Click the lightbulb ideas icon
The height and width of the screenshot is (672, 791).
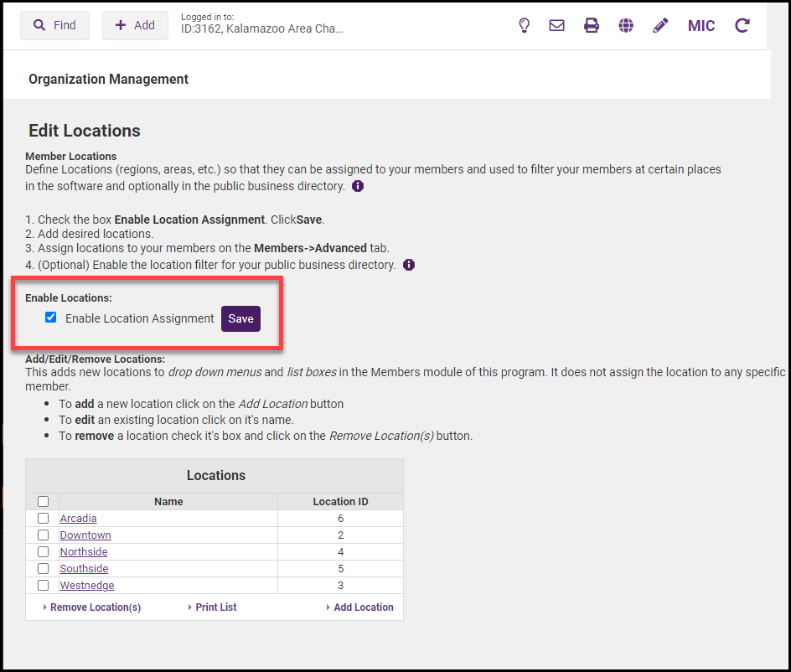tap(525, 26)
